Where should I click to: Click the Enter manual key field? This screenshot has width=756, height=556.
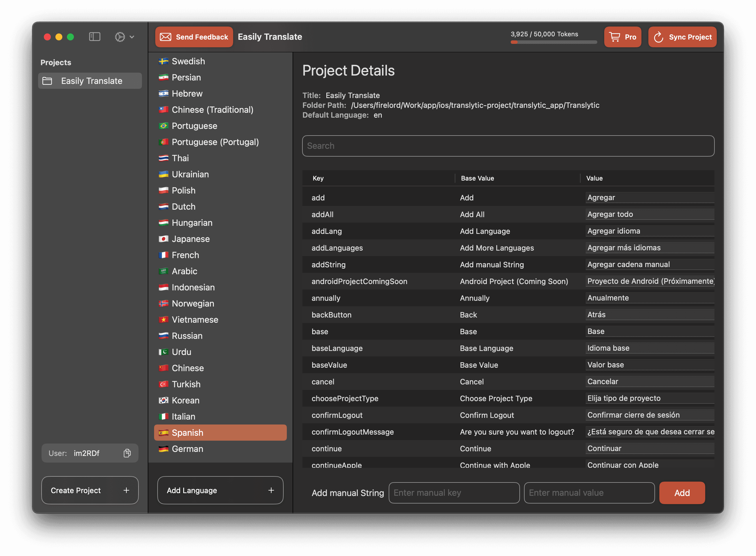pyautogui.click(x=454, y=492)
